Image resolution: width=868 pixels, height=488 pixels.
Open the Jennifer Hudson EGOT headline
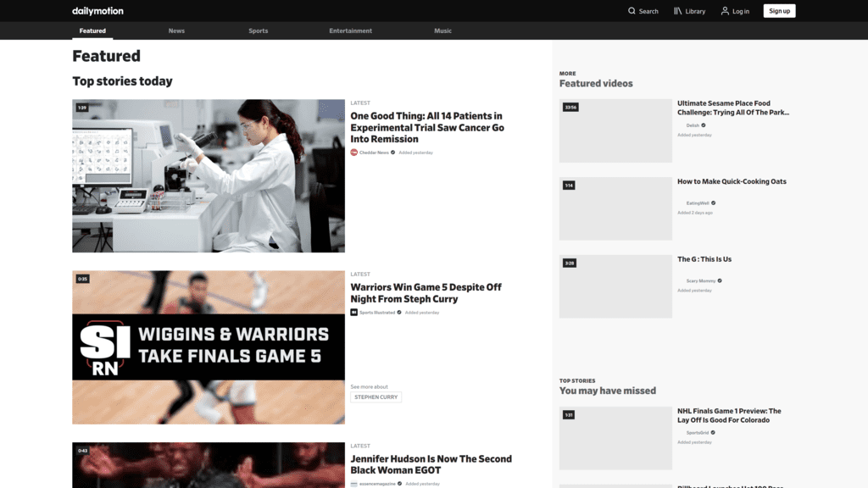pyautogui.click(x=431, y=464)
